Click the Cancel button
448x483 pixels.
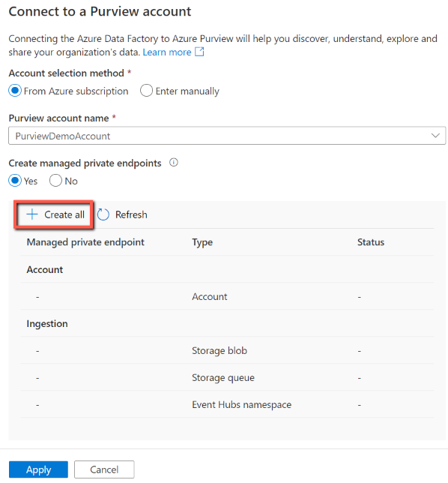[x=104, y=469]
